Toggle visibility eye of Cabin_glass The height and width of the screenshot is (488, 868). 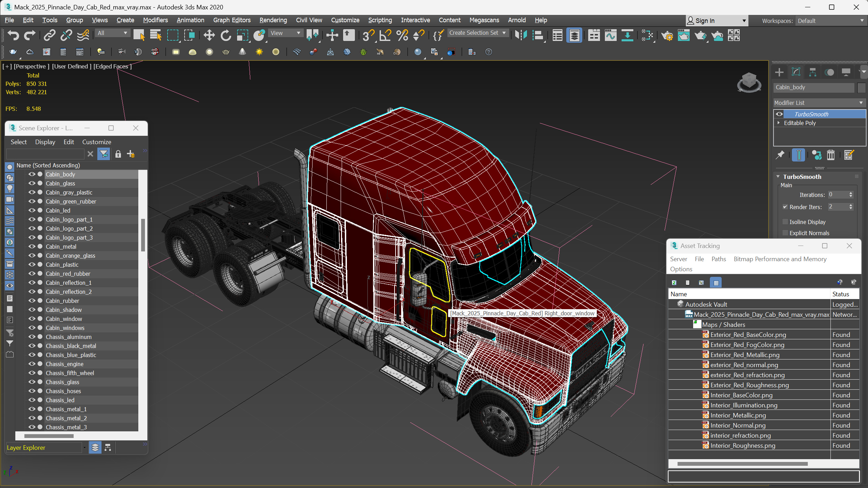click(x=32, y=183)
